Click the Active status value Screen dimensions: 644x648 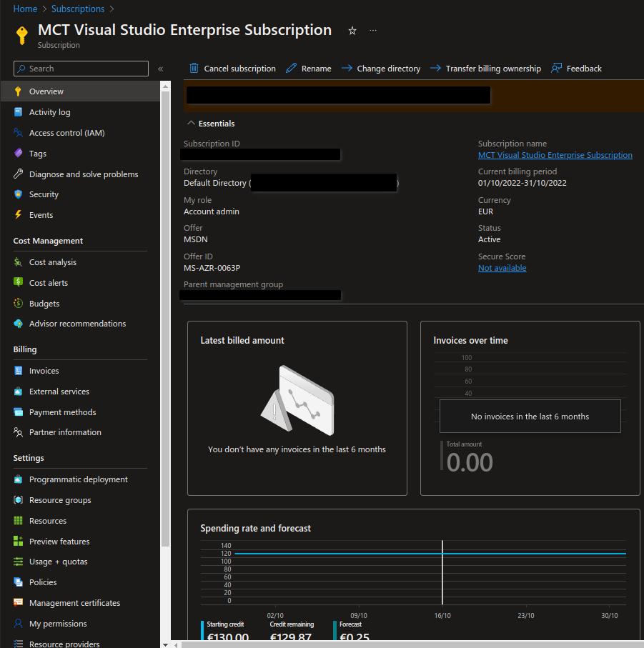point(490,239)
